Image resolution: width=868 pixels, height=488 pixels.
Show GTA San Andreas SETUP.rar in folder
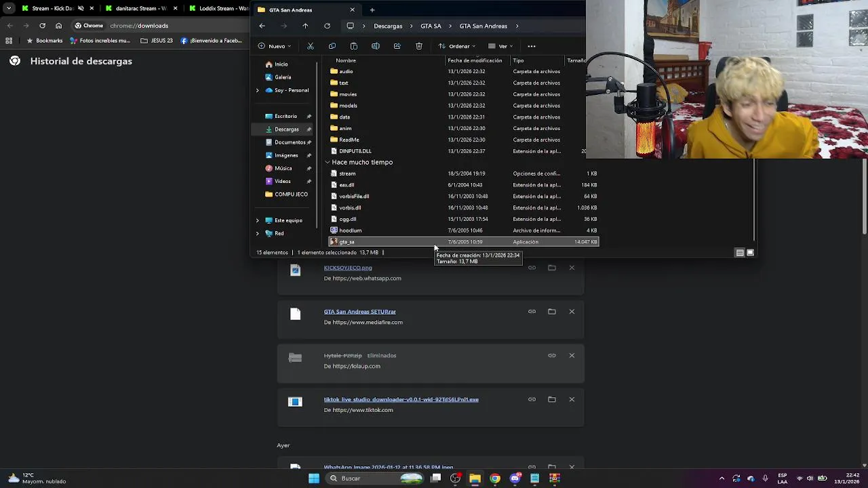551,312
